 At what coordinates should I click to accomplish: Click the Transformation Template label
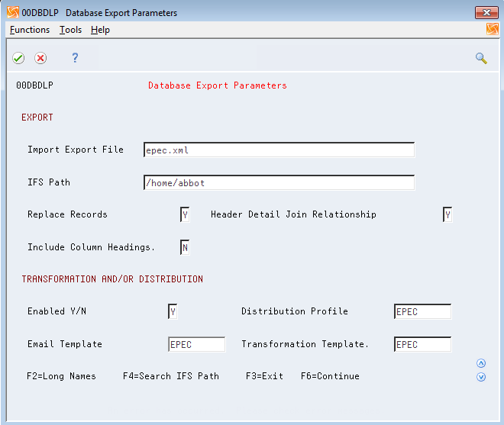pos(305,344)
